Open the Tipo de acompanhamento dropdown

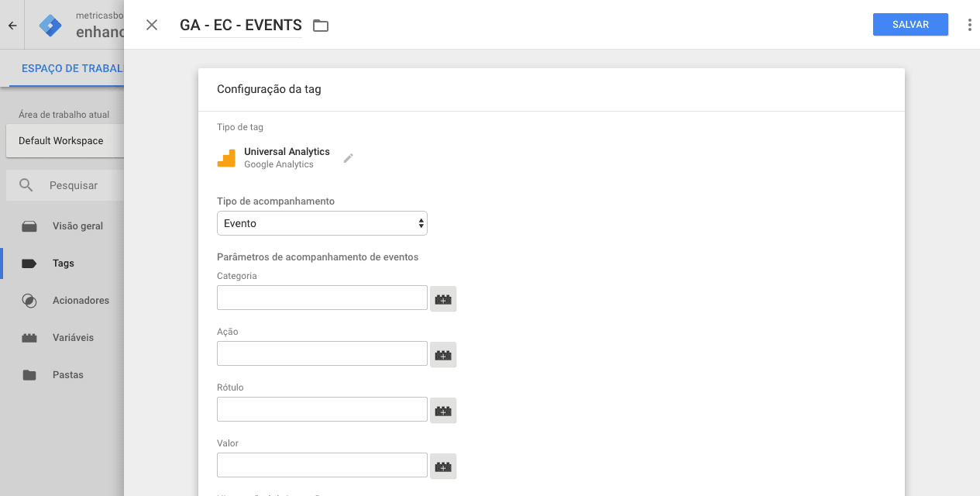click(x=322, y=222)
